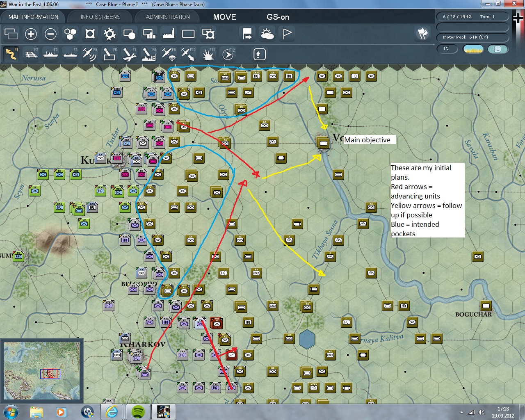Open the MAP INFORMATION tab
525x420 pixels.
[x=33, y=17]
